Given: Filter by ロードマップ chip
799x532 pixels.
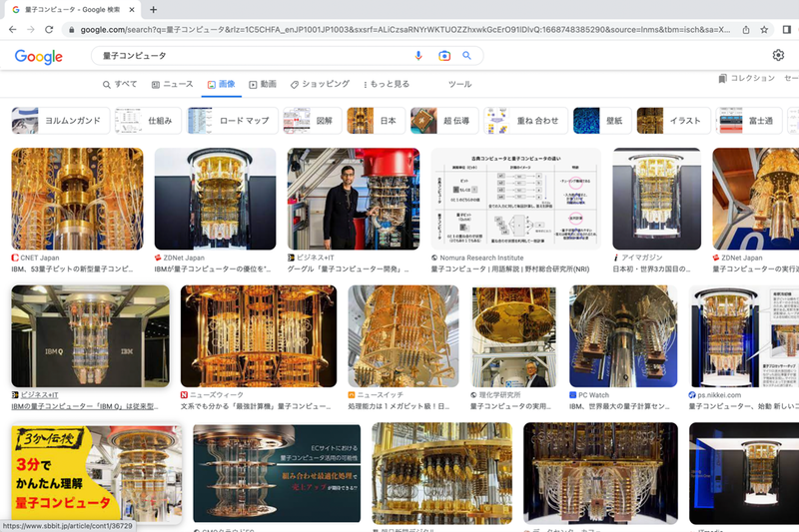Looking at the screenshot, I should click(233, 121).
